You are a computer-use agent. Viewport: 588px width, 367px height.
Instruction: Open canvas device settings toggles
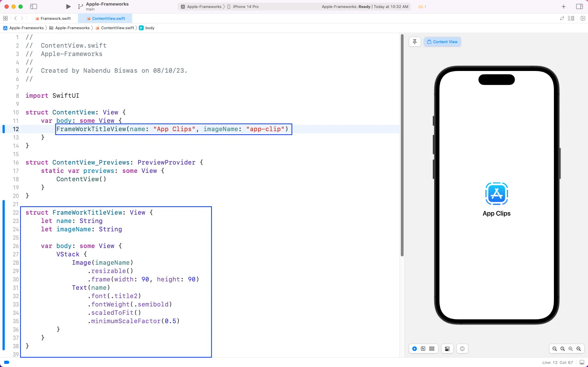(447, 349)
